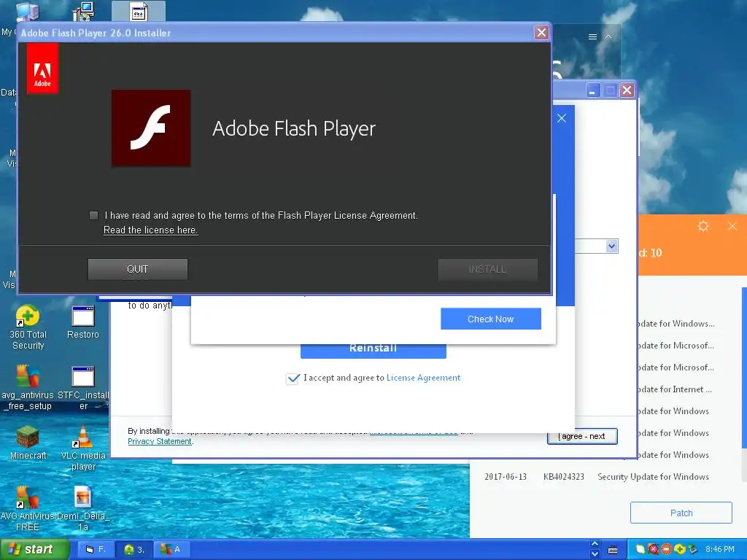This screenshot has width=747, height=560.
Task: Select the avg_antivirus_free_setup desktop icon
Action: point(27,388)
